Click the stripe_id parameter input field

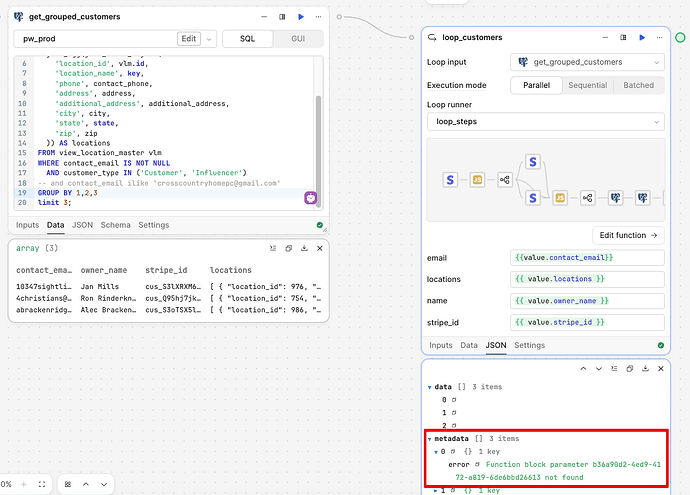point(587,323)
